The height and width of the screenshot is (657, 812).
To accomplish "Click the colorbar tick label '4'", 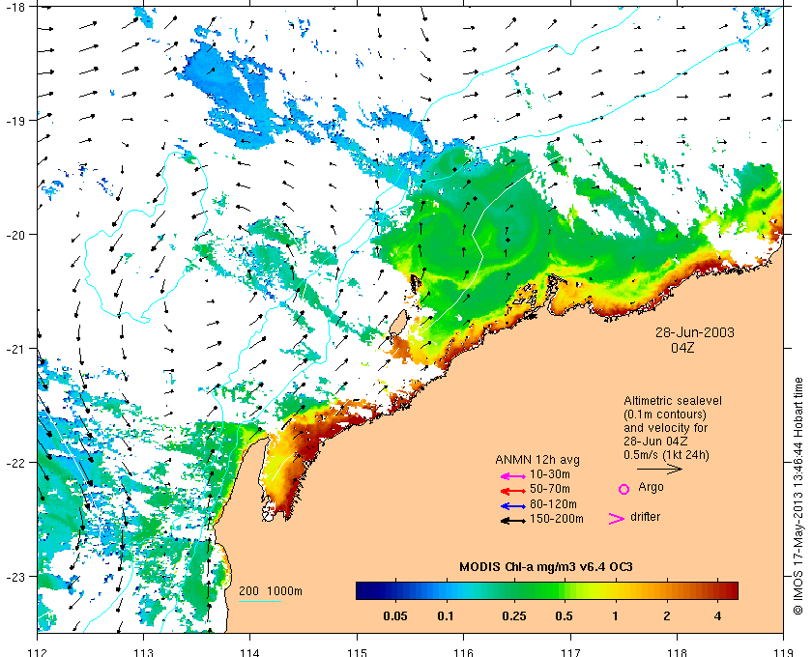I will click(x=717, y=616).
